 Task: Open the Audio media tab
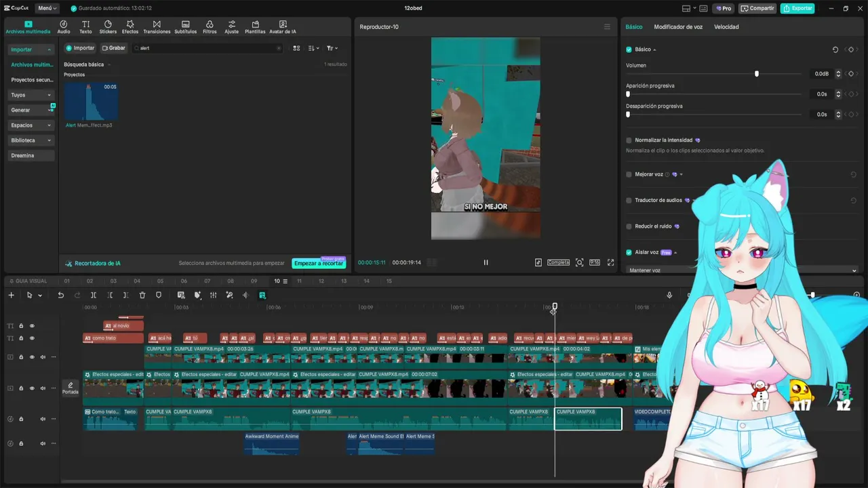click(64, 27)
